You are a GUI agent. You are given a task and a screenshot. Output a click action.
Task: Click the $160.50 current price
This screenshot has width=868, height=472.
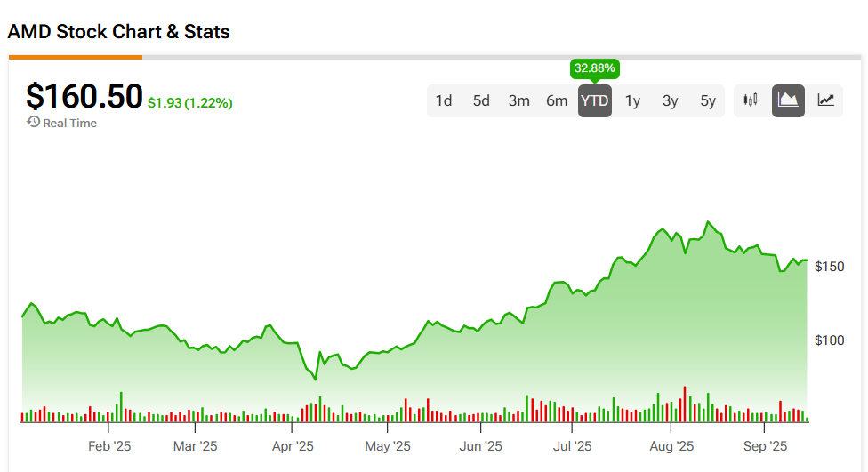pos(84,96)
